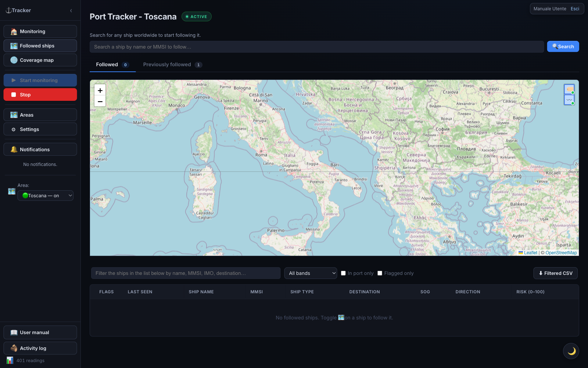Click the ship search input field
Viewport: 588px width, 368px height.
point(317,47)
